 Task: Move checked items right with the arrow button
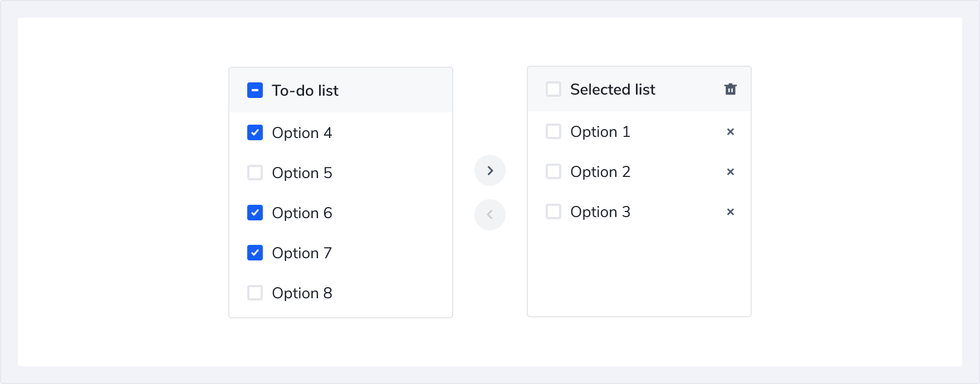click(490, 170)
